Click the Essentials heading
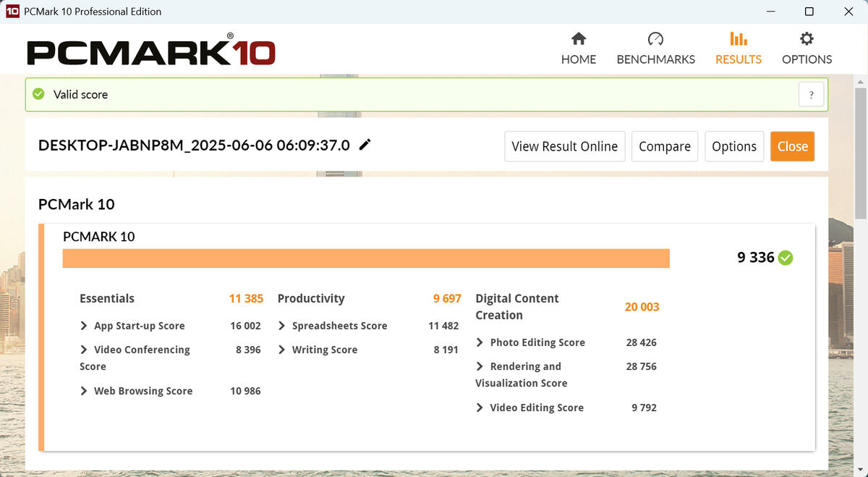 (107, 298)
